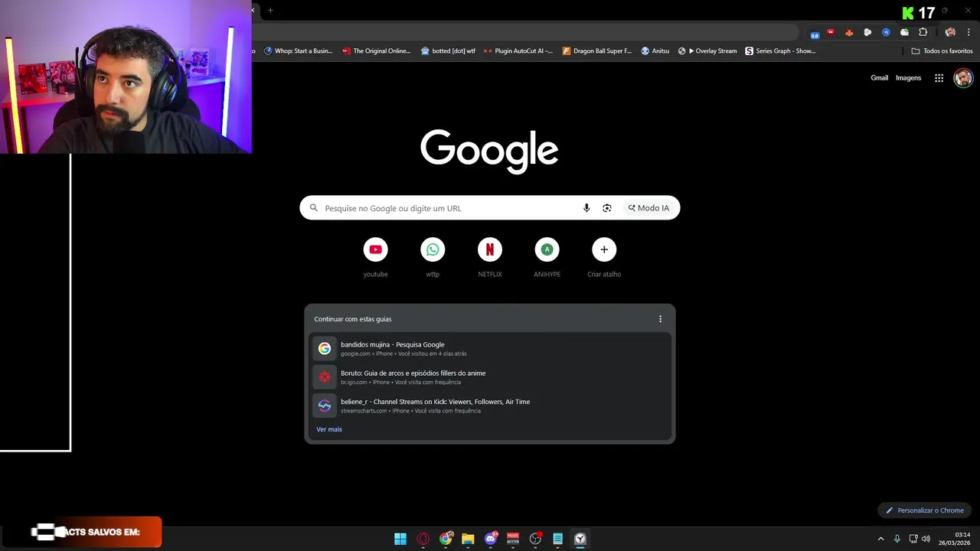Open beliene_r Channel Streams on Kick entry

(x=490, y=406)
